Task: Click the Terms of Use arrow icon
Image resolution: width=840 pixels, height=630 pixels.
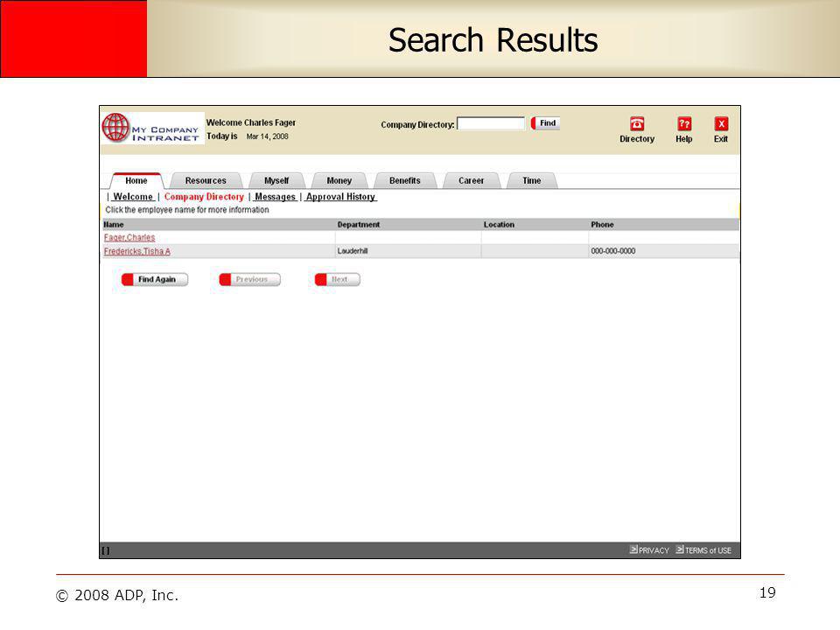Action: point(680,549)
